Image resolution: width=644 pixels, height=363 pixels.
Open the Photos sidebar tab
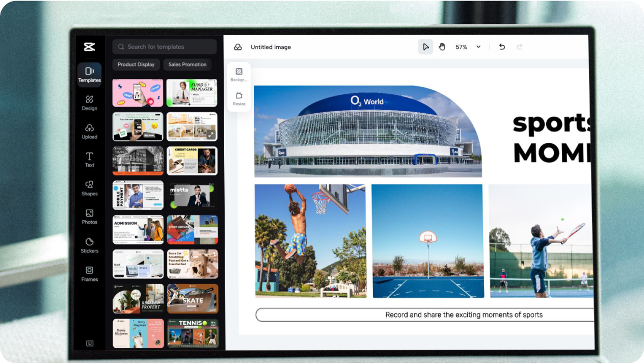tap(89, 217)
